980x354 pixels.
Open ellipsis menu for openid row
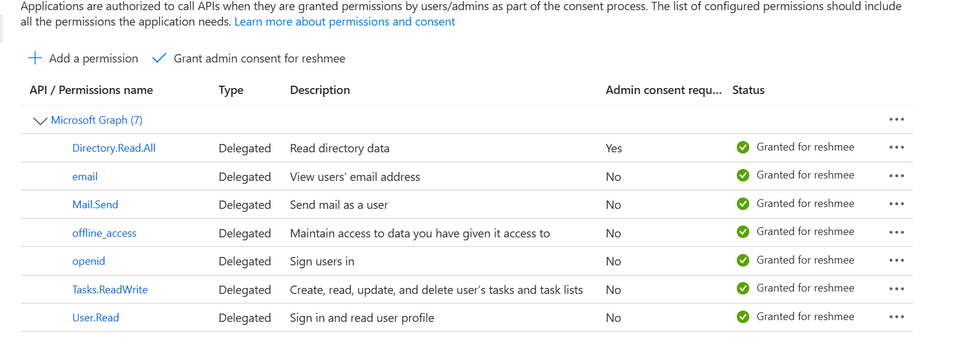pos(896,261)
